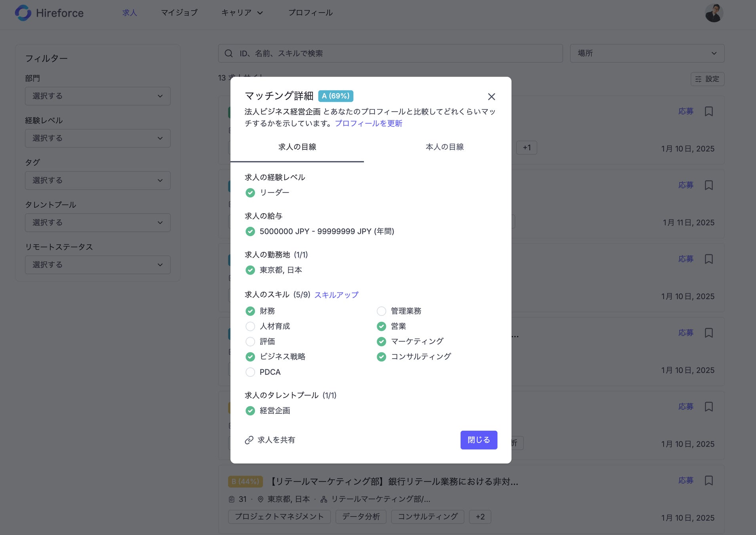Toggle the 人材育成 skill circle
This screenshot has height=535, width=756.
250,327
